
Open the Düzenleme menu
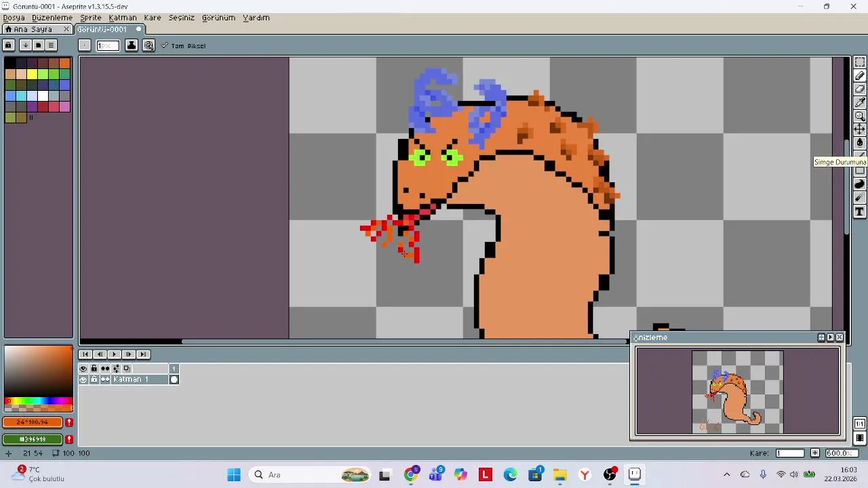[x=52, y=18]
